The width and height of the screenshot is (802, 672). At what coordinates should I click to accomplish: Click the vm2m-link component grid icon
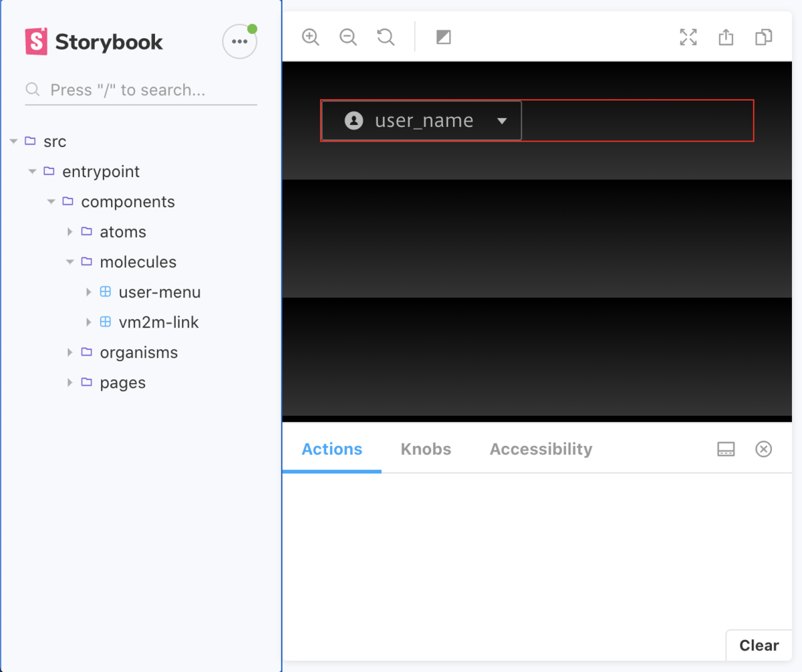tap(105, 322)
